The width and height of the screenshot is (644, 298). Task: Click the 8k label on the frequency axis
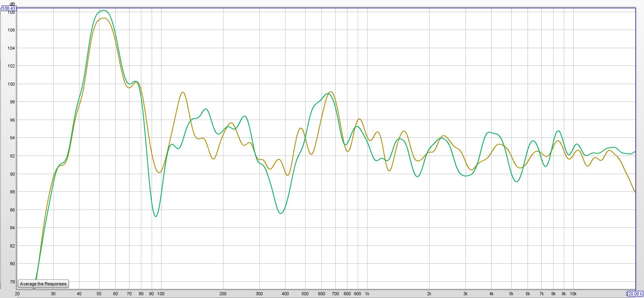click(x=553, y=294)
